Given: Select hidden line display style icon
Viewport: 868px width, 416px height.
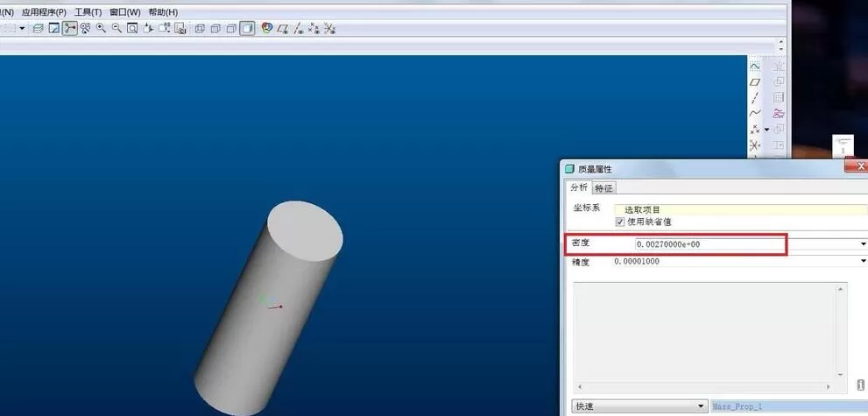Looking at the screenshot, I should [215, 28].
